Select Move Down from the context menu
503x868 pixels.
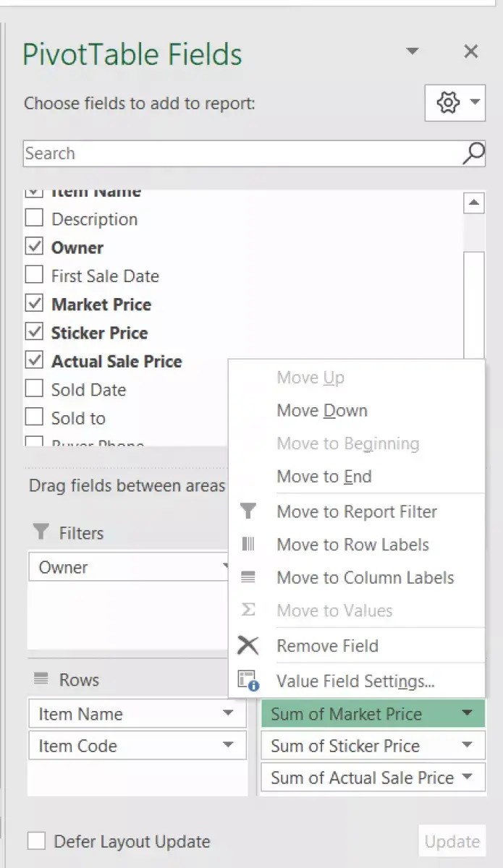pos(321,410)
